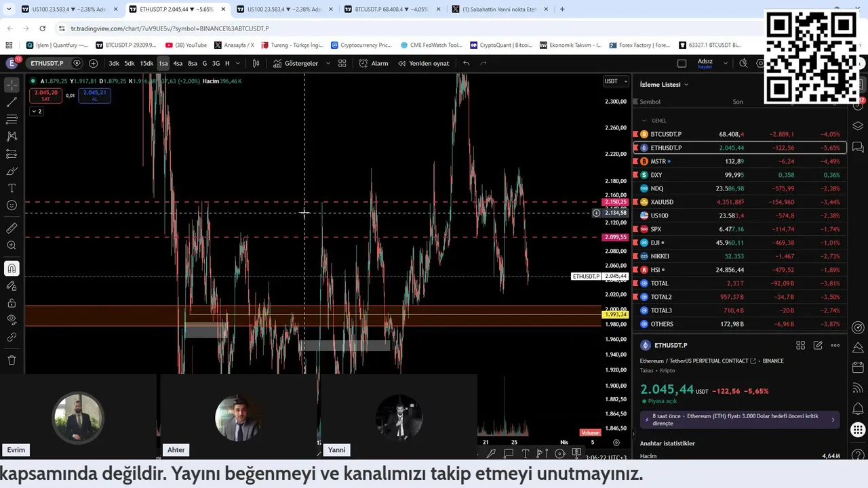
Task: Select MSTR in the watchlist
Action: (x=740, y=161)
